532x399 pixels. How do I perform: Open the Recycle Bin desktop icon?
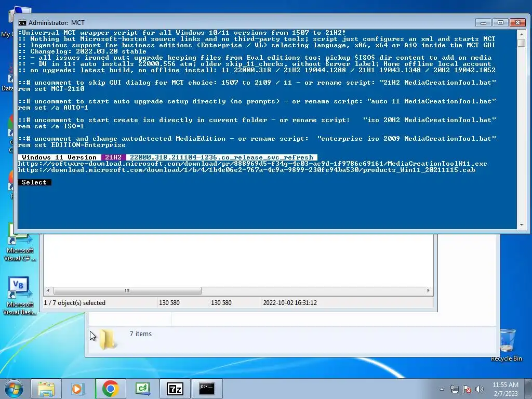coord(507,345)
